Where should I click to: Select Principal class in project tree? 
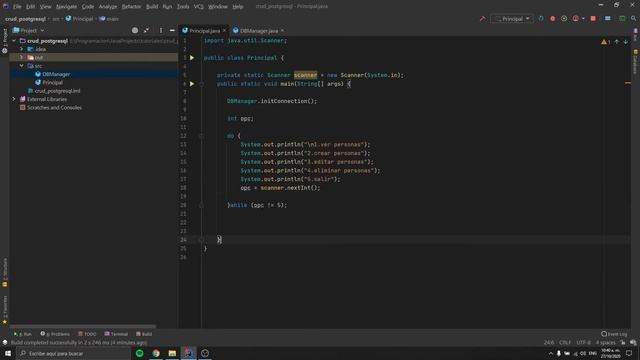(49, 82)
